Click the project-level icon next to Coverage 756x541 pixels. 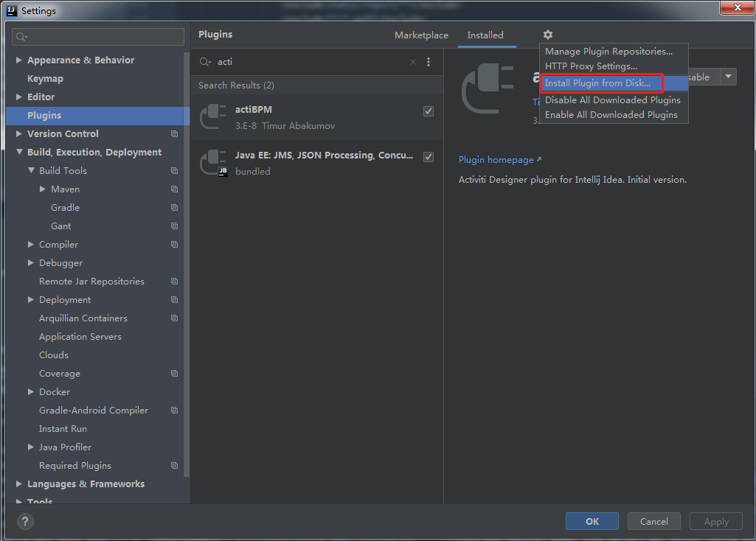175,374
